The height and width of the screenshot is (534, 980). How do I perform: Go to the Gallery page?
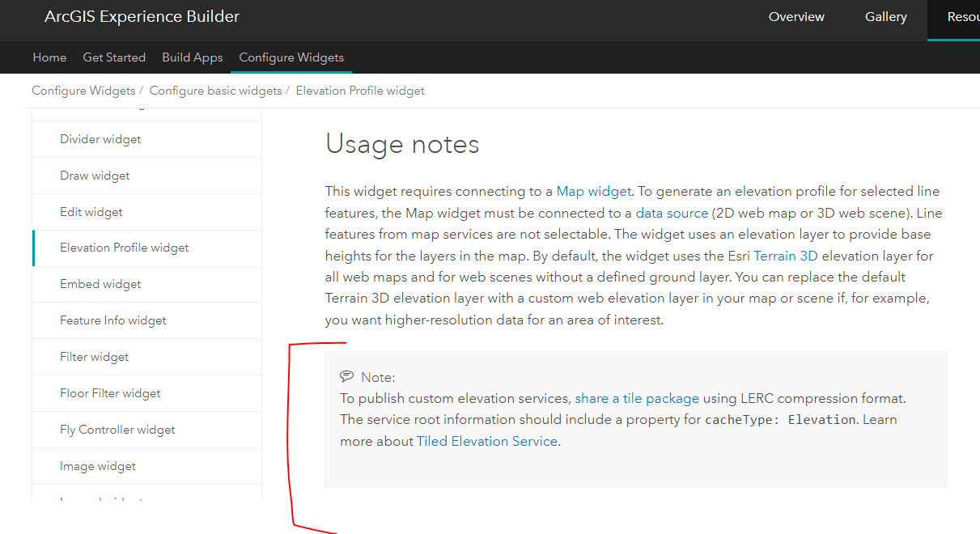[885, 17]
